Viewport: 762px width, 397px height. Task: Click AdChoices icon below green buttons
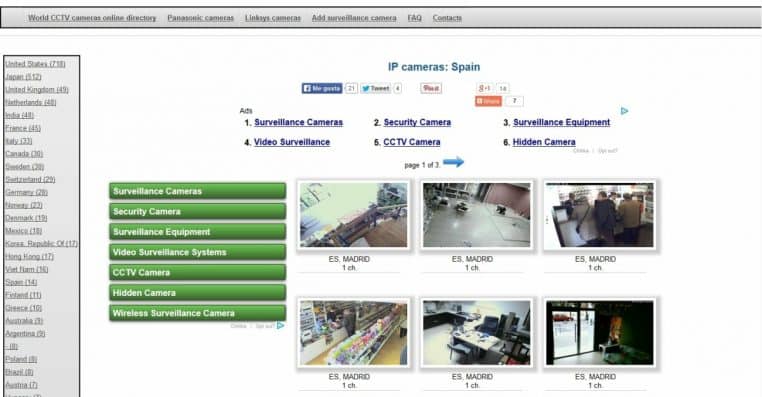click(x=280, y=326)
